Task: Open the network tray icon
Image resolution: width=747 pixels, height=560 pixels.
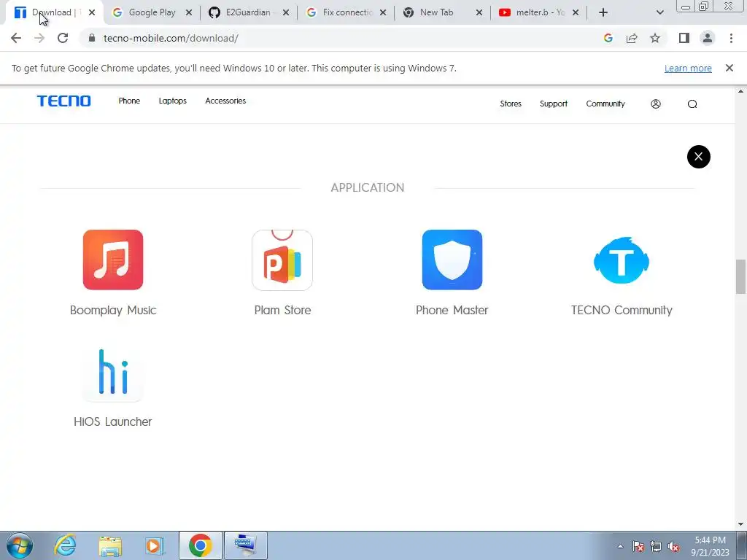Action: (656, 546)
